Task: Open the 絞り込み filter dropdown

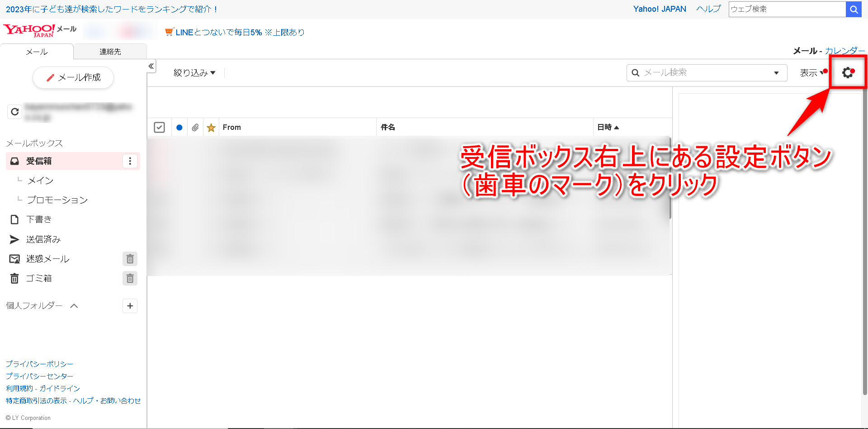Action: (x=194, y=73)
